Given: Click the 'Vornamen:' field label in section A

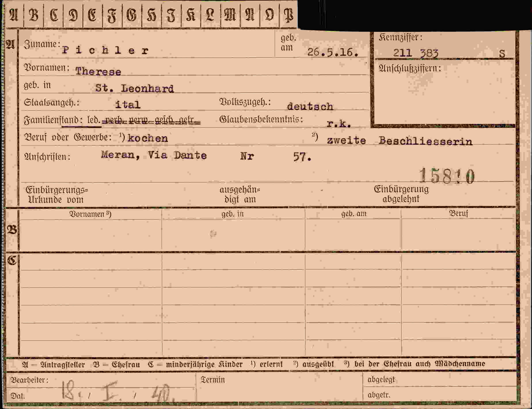Looking at the screenshot, I should 46,67.
